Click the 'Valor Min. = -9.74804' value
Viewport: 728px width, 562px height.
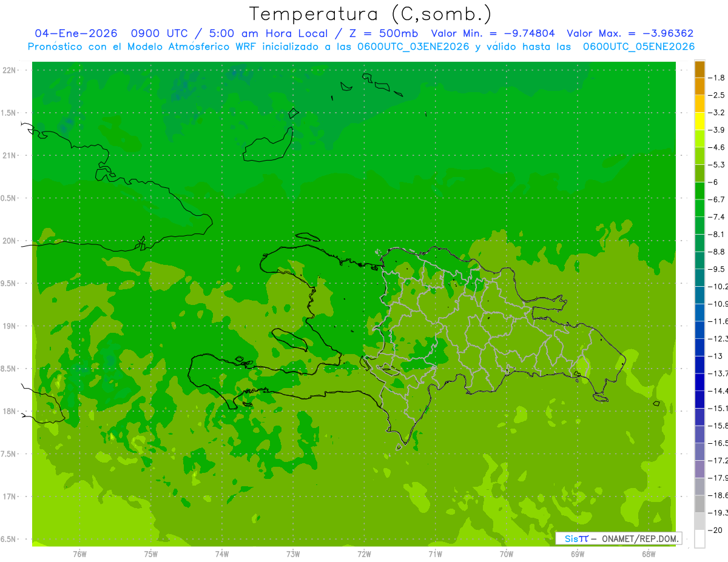(x=494, y=34)
